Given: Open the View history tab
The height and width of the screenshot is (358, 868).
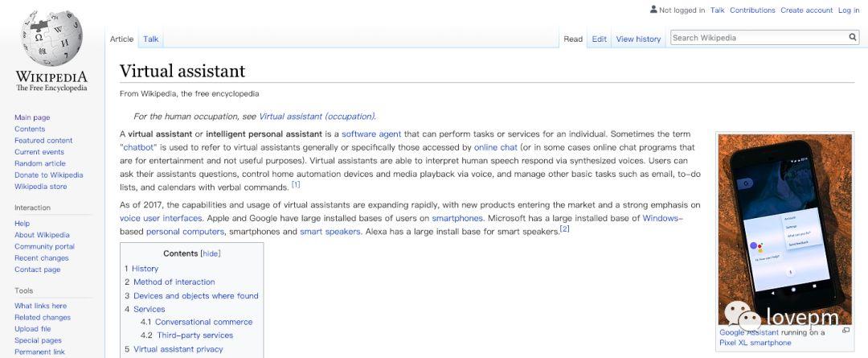Looking at the screenshot, I should pyautogui.click(x=638, y=39).
